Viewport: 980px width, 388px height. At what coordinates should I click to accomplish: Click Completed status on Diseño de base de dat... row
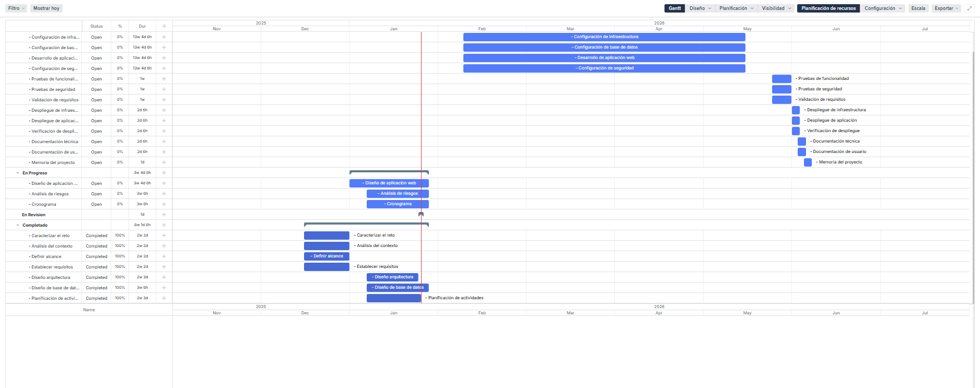coord(97,288)
